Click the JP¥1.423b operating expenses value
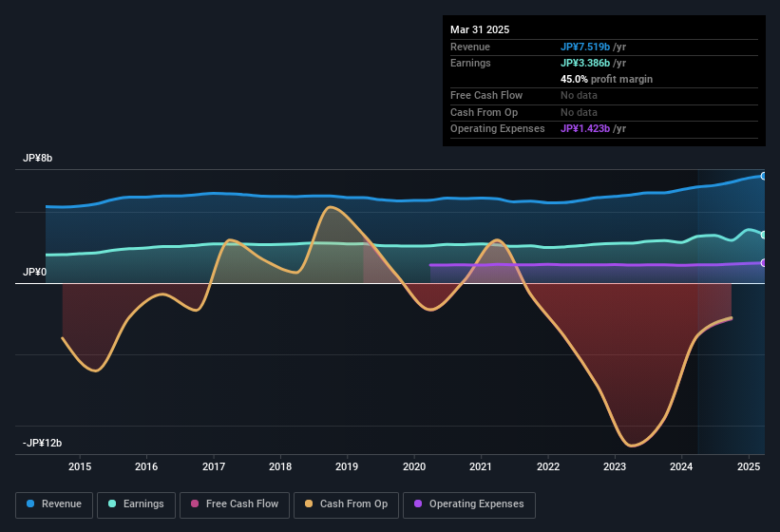The image size is (780, 532). tap(585, 128)
